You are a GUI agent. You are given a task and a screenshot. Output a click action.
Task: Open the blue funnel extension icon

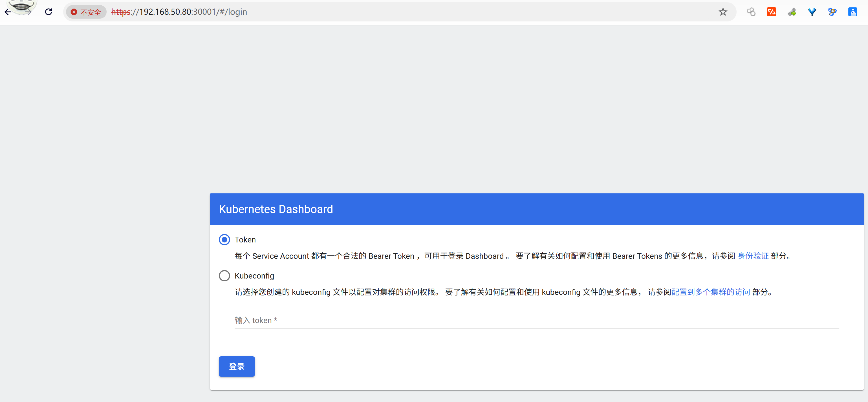(812, 12)
